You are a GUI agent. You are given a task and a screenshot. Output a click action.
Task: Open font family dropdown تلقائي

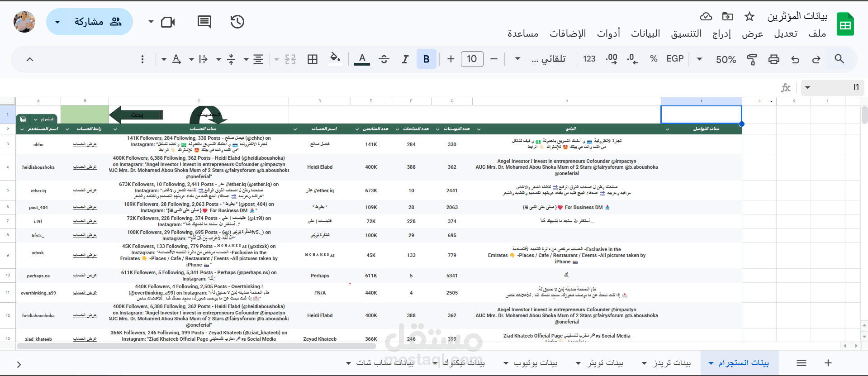coord(541,59)
